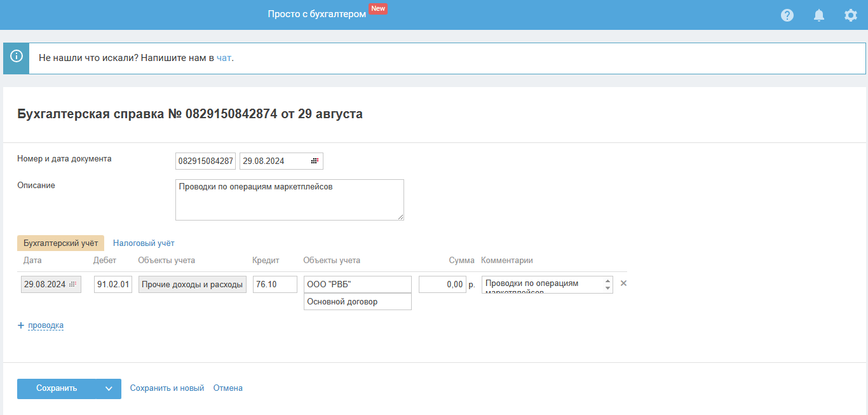
Task: Open calendar icon in entry row date
Action: pyautogui.click(x=73, y=285)
